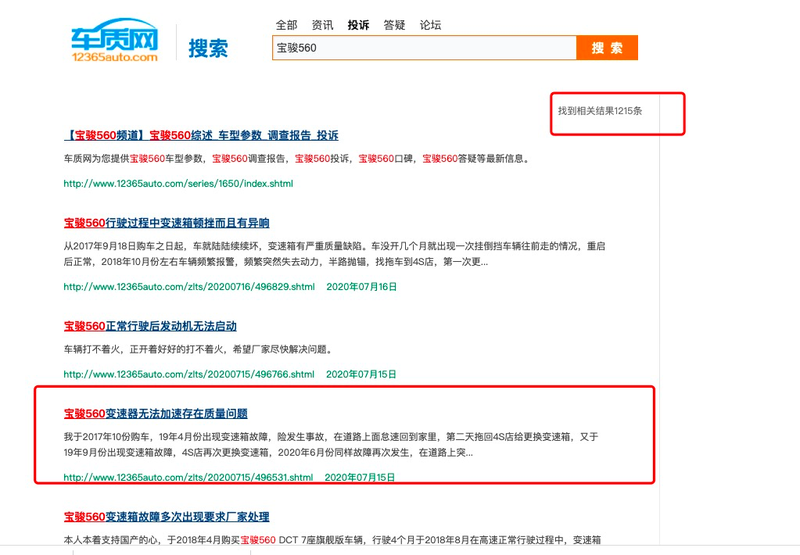The height and width of the screenshot is (555, 800).
Task: Click the snippet starting 我于2017年10份购车
Action: [x=331, y=445]
